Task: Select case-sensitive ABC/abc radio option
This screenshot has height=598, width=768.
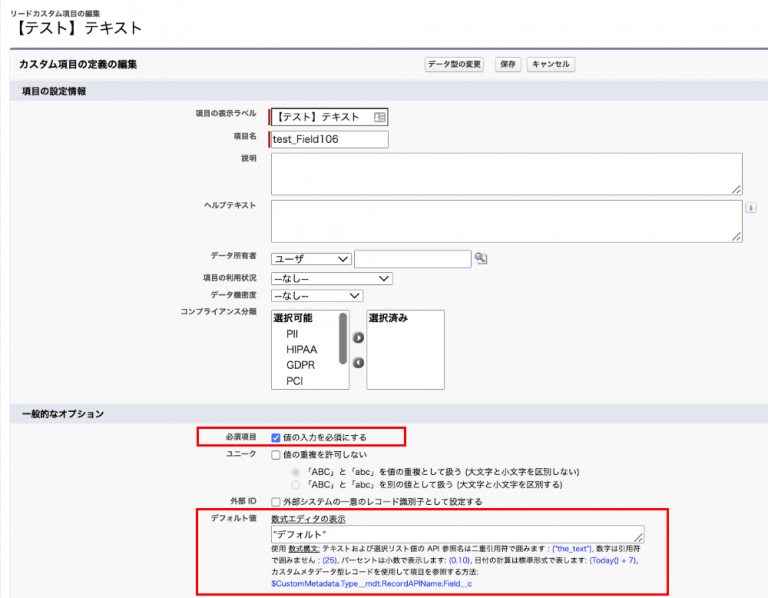Action: pos(295,484)
